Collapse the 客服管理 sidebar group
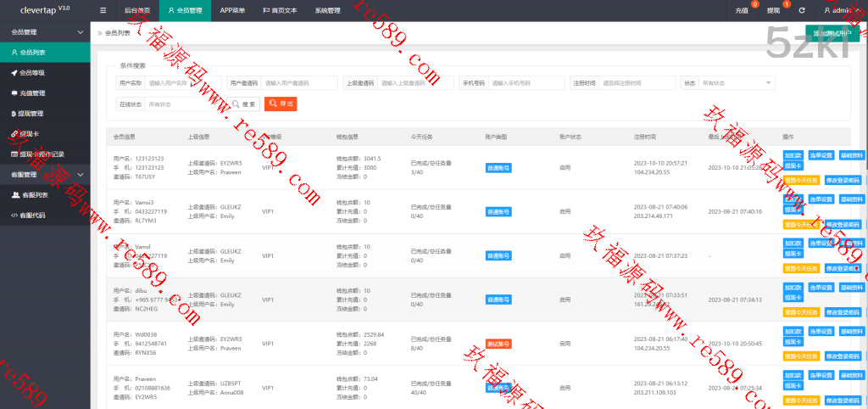The height and width of the screenshot is (409, 868). (44, 175)
